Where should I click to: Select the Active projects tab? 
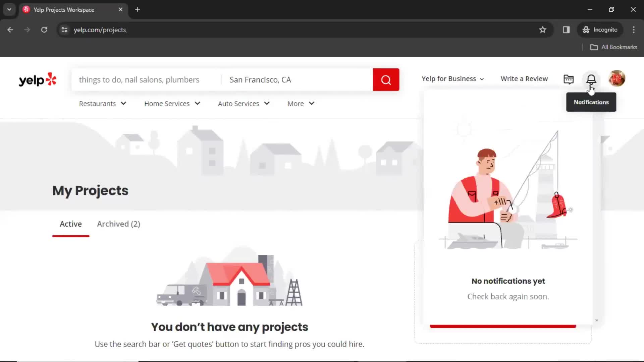pos(70,224)
